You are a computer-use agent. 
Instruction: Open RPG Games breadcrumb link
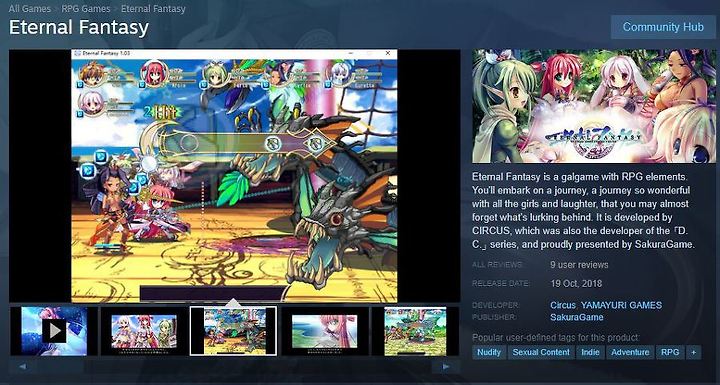[x=86, y=8]
